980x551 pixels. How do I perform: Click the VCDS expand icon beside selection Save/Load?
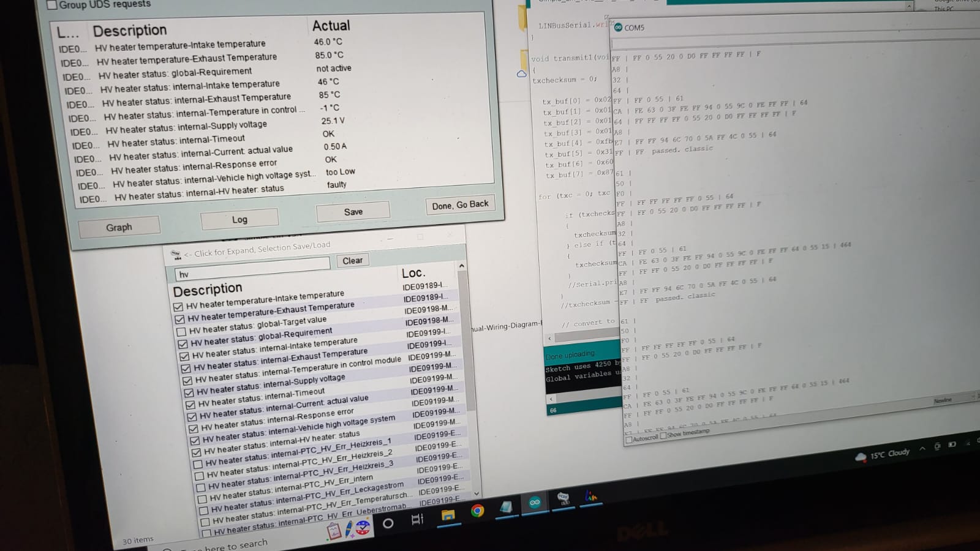[176, 255]
